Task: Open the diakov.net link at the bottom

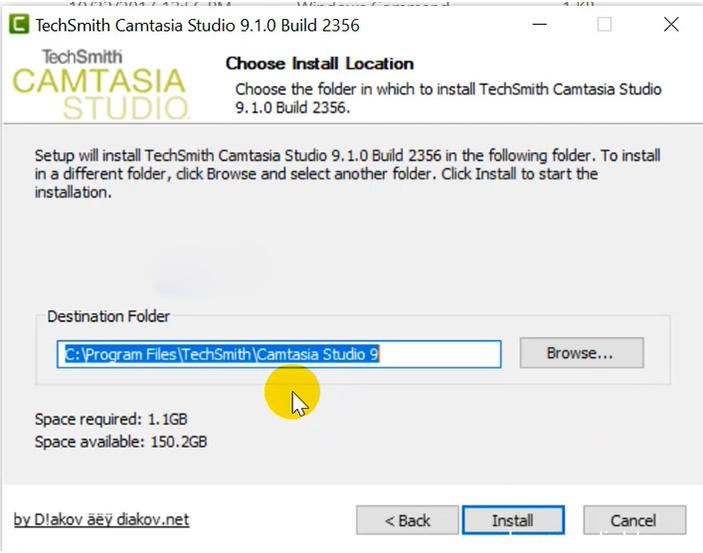Action: (x=101, y=519)
